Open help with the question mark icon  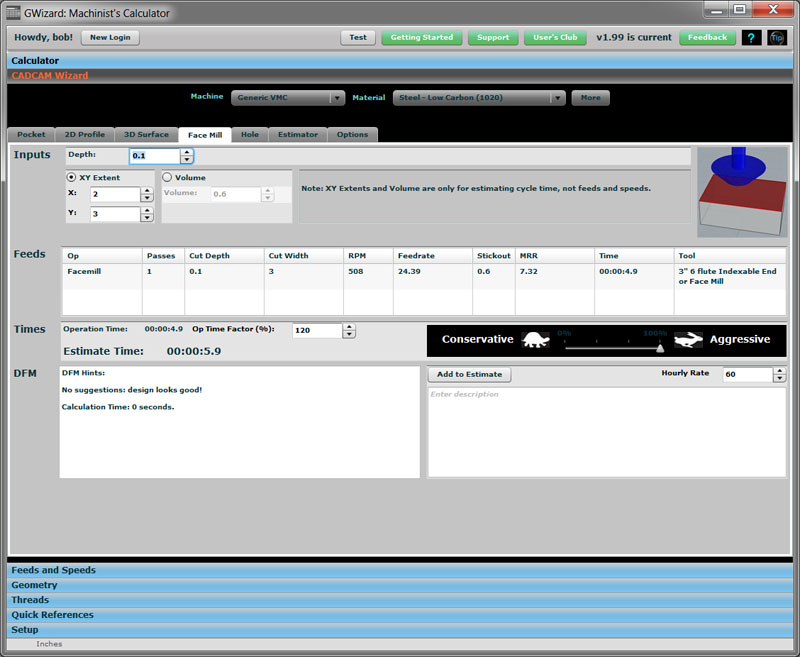(751, 37)
